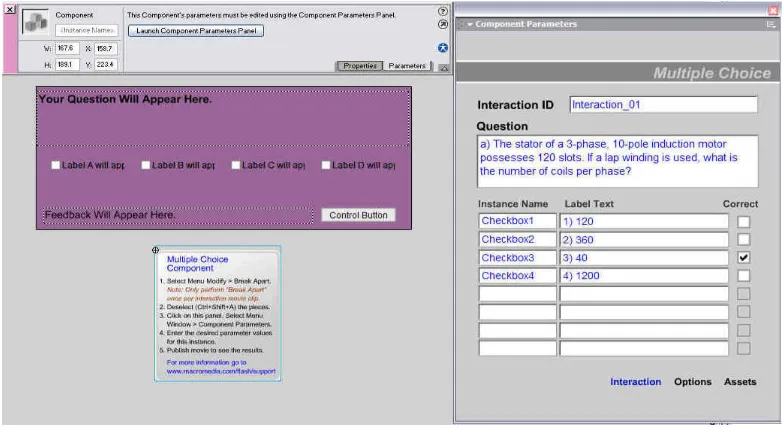Screen dimensions: 782x430
Task: Click Launch Component Parameters Panel button
Action: (x=196, y=31)
